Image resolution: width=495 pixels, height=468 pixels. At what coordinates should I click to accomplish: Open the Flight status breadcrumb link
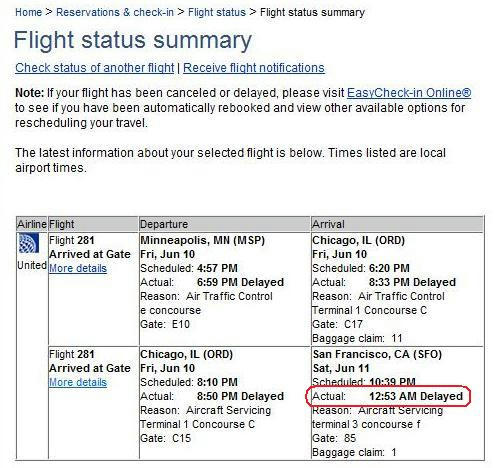tap(217, 12)
